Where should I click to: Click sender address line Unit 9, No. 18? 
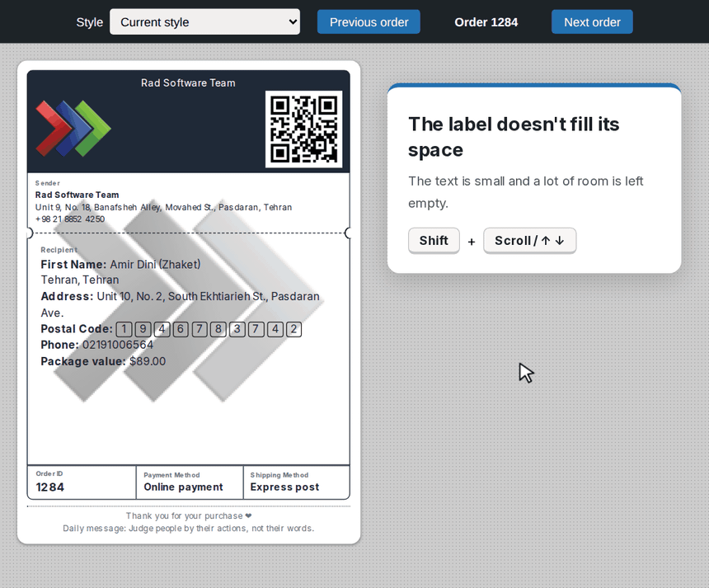pyautogui.click(x=164, y=207)
